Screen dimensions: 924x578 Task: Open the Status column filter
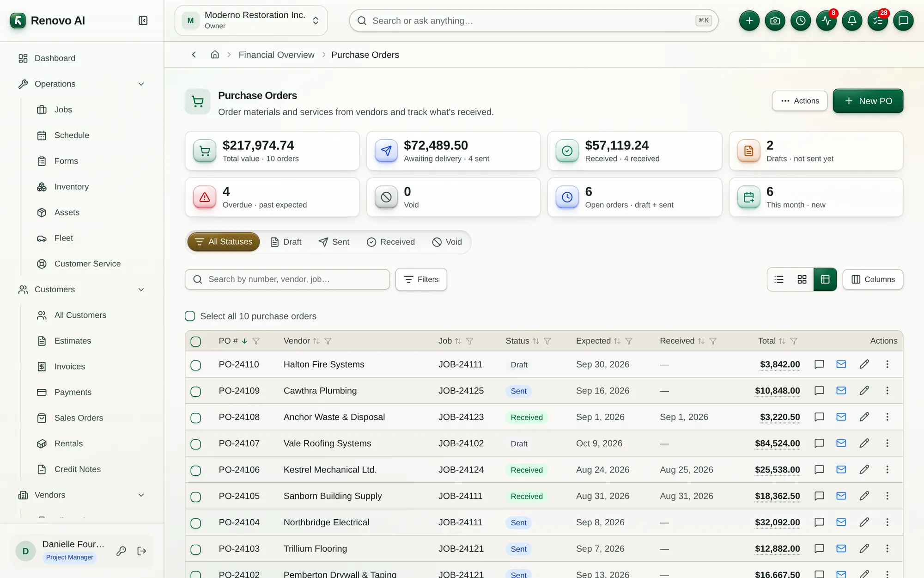coord(547,341)
